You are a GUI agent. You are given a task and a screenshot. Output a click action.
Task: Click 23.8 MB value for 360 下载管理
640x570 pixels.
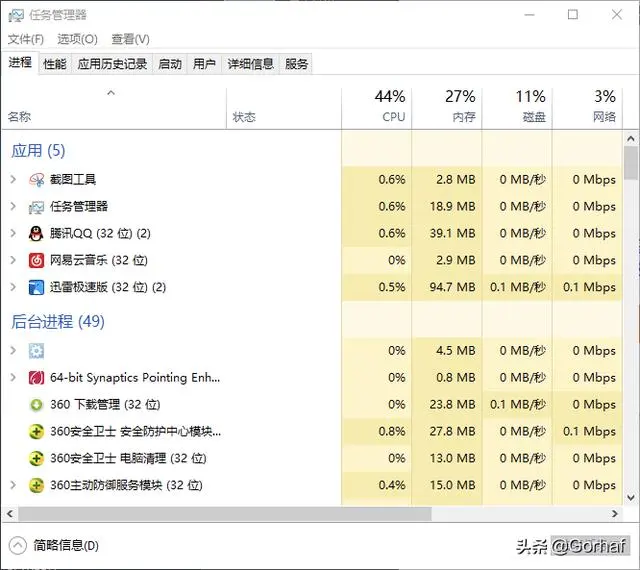pyautogui.click(x=452, y=404)
